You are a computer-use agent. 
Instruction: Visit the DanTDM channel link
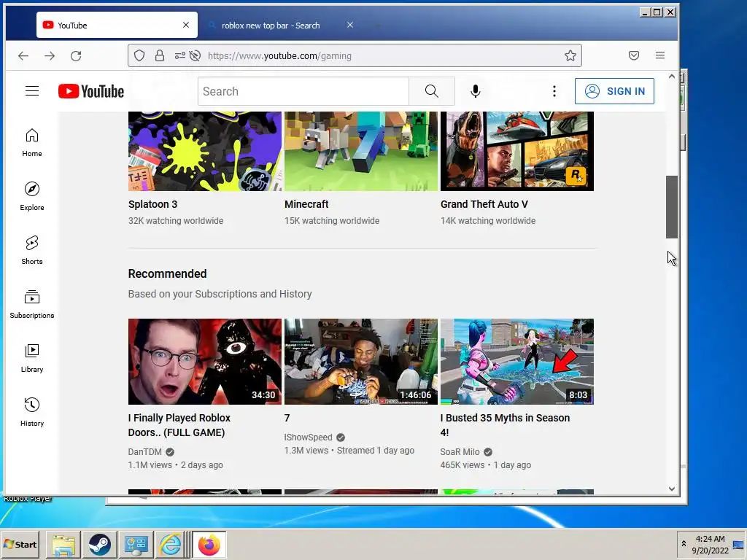[x=145, y=452]
